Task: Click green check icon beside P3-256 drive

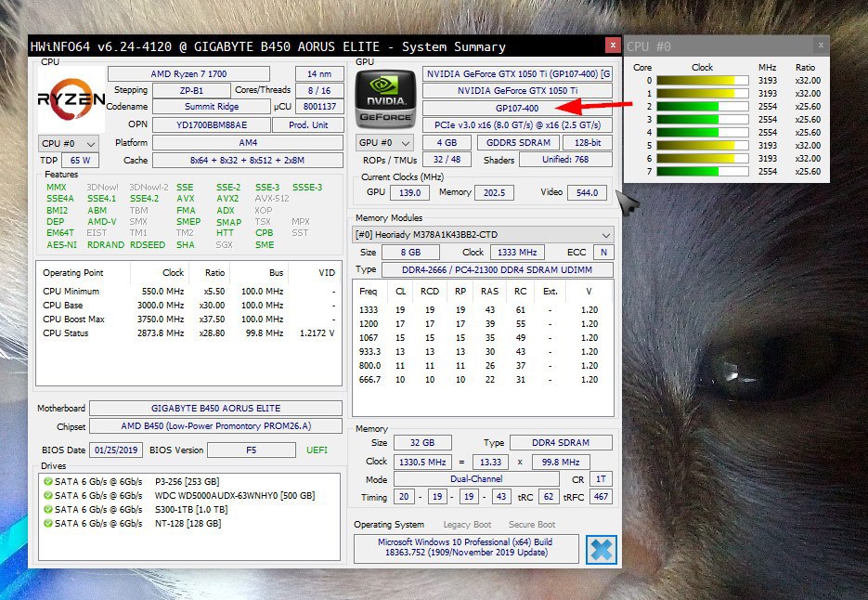Action: (48, 481)
